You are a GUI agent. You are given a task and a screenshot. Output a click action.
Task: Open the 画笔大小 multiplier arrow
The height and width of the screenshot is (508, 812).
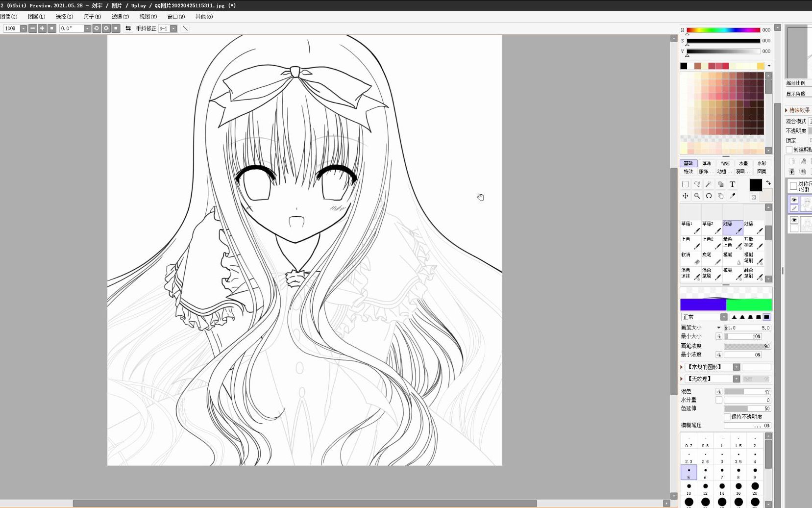pyautogui.click(x=719, y=328)
